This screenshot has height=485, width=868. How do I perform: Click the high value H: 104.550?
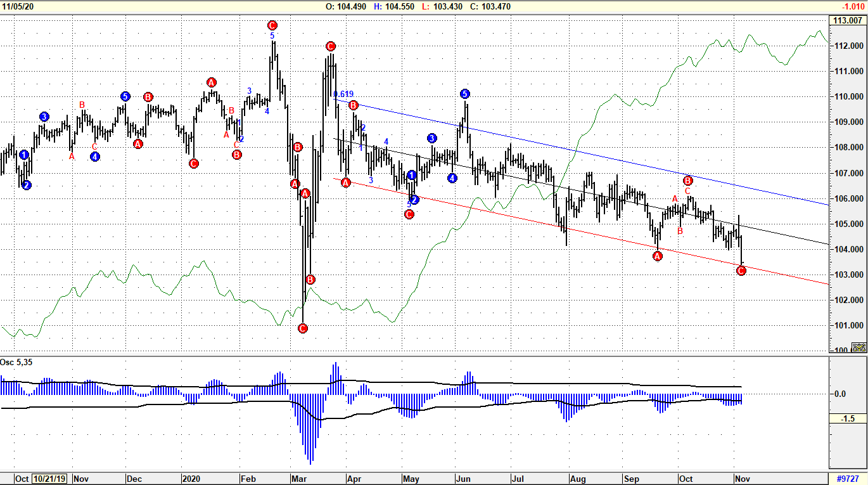pos(395,6)
